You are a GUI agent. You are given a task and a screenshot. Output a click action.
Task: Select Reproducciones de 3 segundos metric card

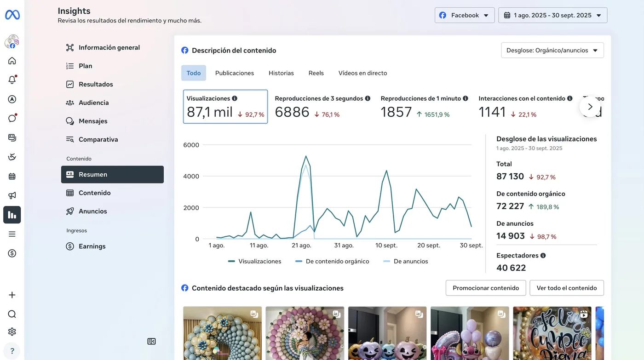[322, 107]
